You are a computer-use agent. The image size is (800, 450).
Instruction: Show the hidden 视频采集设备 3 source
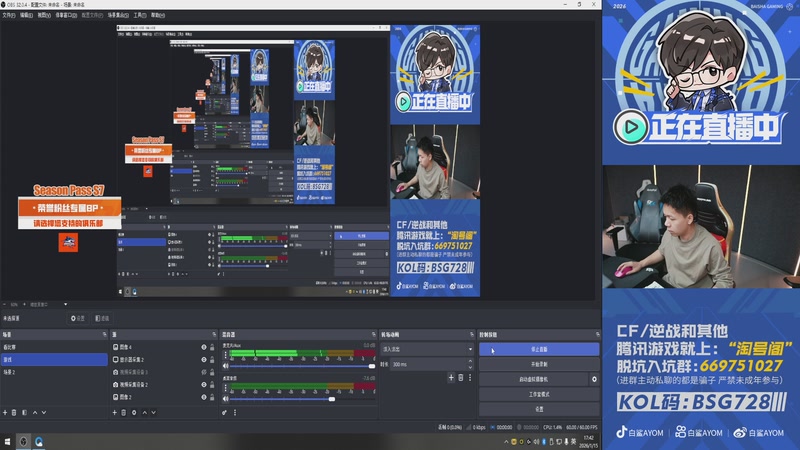[x=204, y=372]
